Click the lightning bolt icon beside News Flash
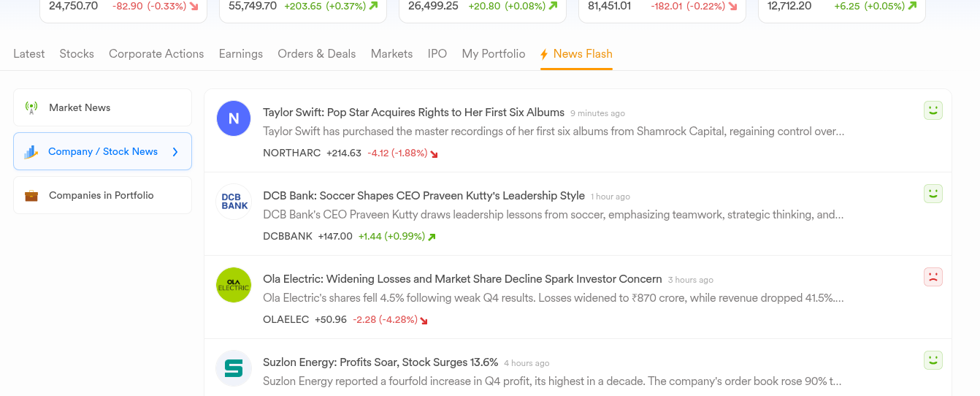This screenshot has height=396, width=980. (x=544, y=54)
